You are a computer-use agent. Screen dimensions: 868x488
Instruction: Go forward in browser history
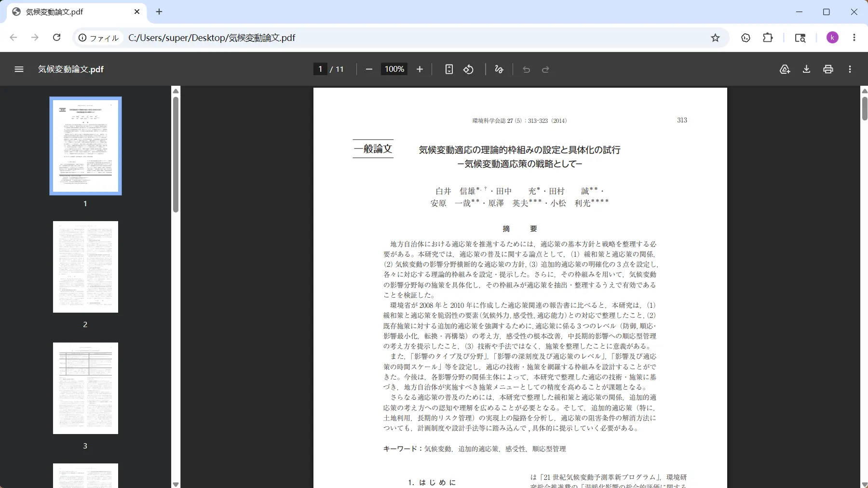(35, 38)
